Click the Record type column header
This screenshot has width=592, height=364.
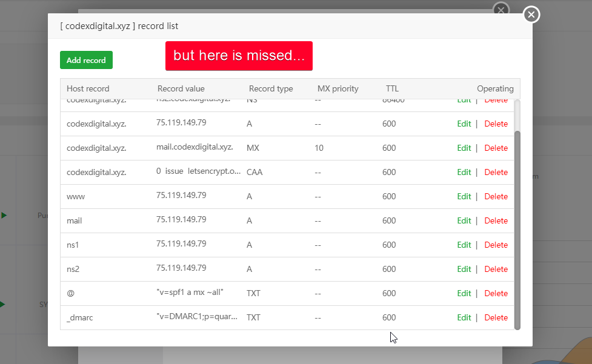click(x=271, y=88)
